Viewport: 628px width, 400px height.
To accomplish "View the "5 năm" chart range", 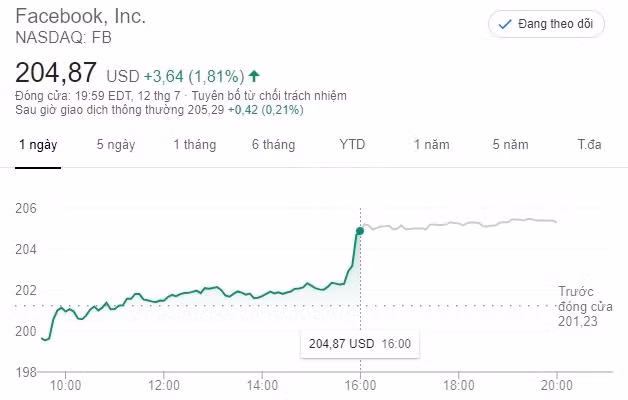I will pos(509,145).
